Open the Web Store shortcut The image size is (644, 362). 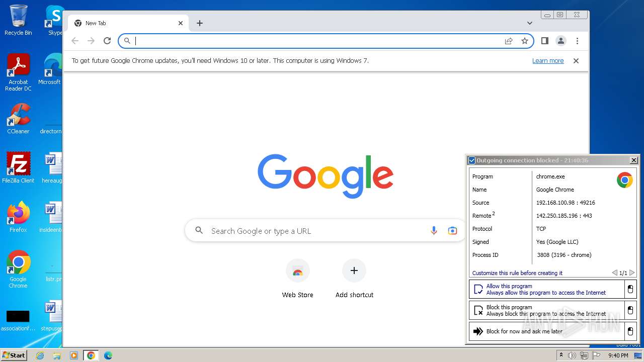[298, 279]
